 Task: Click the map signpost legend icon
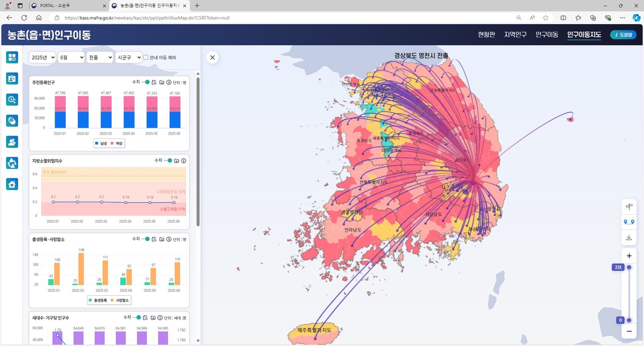629,207
